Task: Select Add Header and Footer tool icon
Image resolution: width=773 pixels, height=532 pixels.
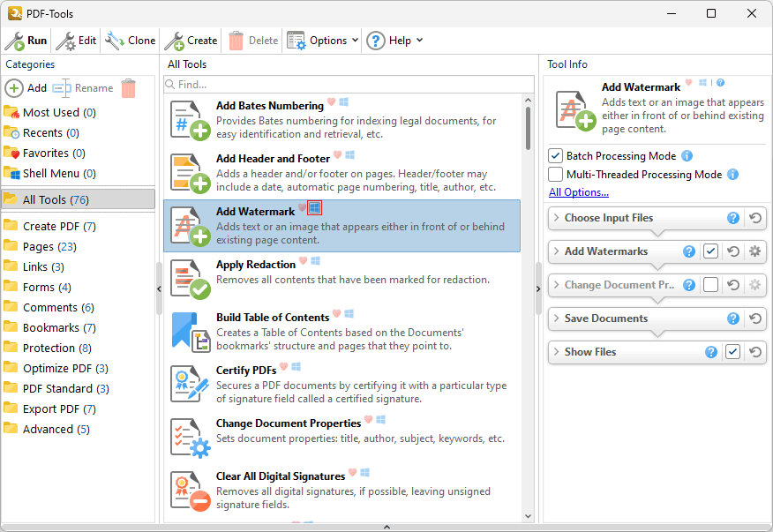Action: 191,173
